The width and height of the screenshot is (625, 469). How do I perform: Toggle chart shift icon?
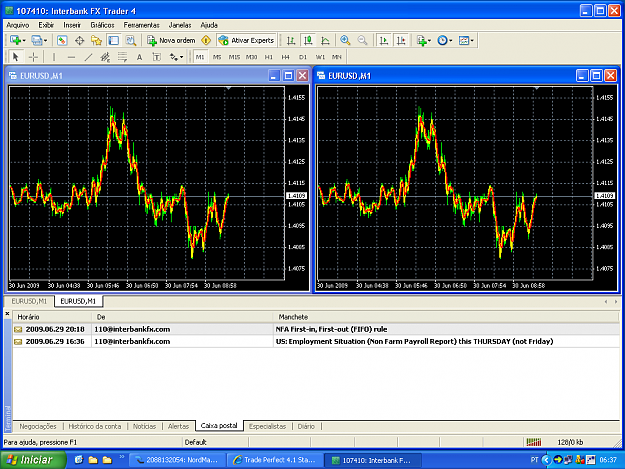(x=401, y=40)
